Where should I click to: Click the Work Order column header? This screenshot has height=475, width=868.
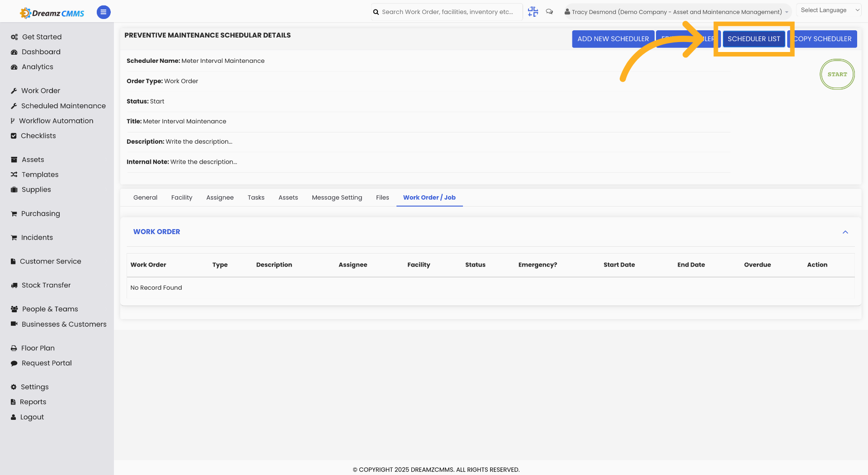coord(148,265)
